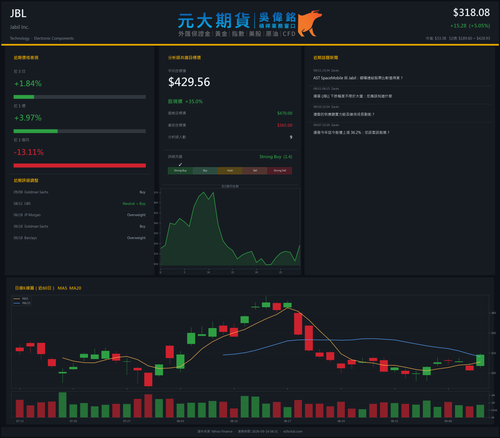Click the JBL ticker symbol
This screenshot has width=500, height=438.
pos(18,13)
